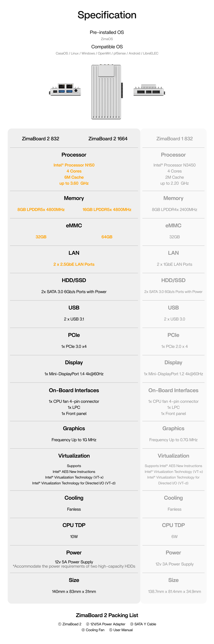
Task: Click the compatible OS list line
Action: pos(107,53)
